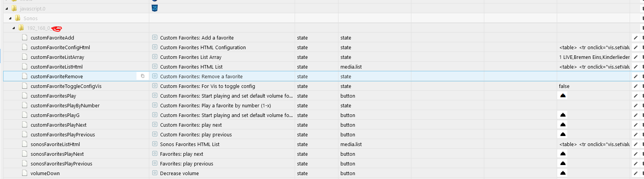Click the copy icon on customFavoriteRemove row

tap(142, 76)
